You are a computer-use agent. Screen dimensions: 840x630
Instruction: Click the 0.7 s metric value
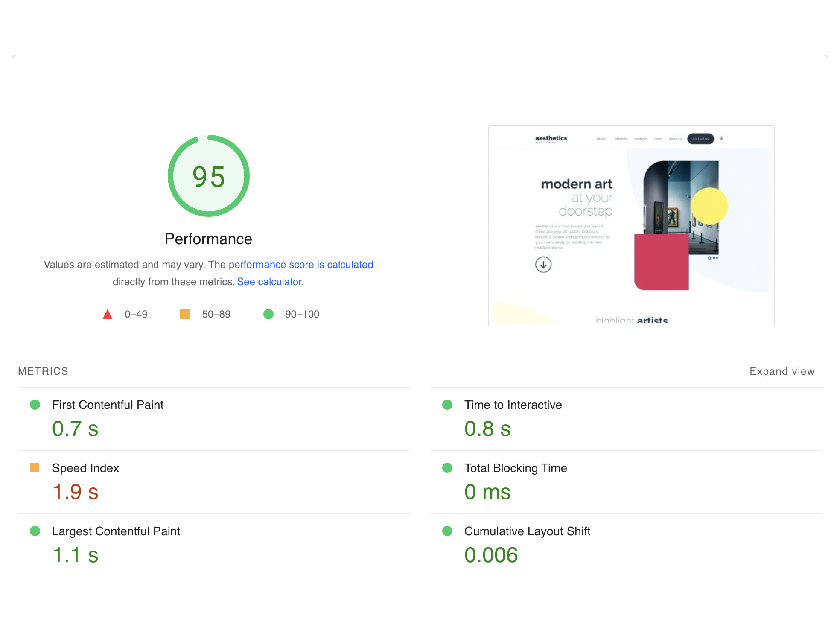[x=75, y=429]
